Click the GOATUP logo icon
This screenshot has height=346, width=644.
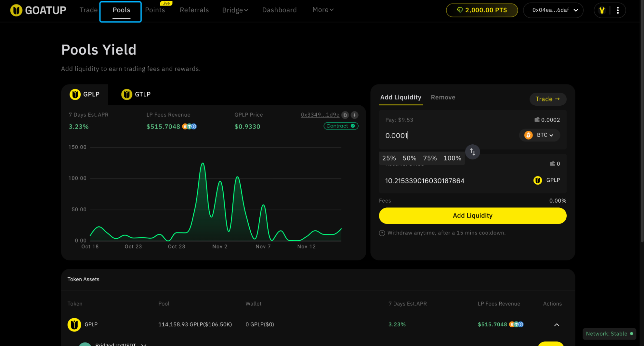point(16,10)
